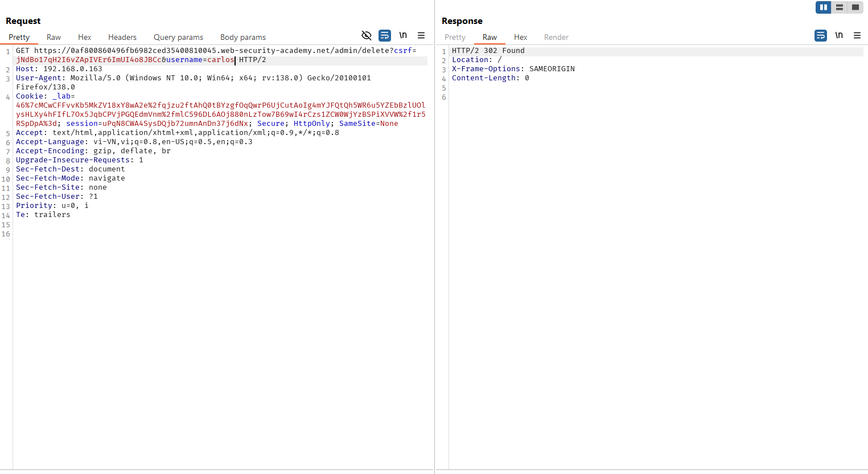Viewport: 868px width, 474px height.
Task: Click the session cookie value
Action: (175, 124)
